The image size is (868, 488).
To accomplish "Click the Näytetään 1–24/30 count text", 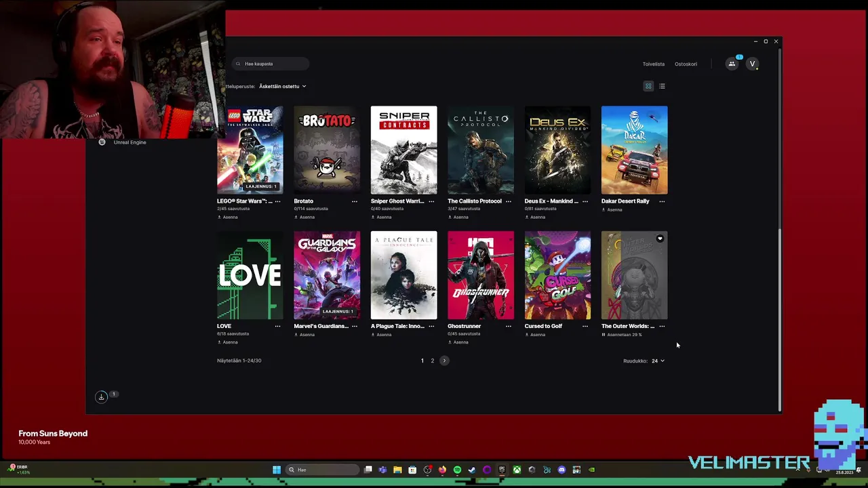I will (x=239, y=361).
